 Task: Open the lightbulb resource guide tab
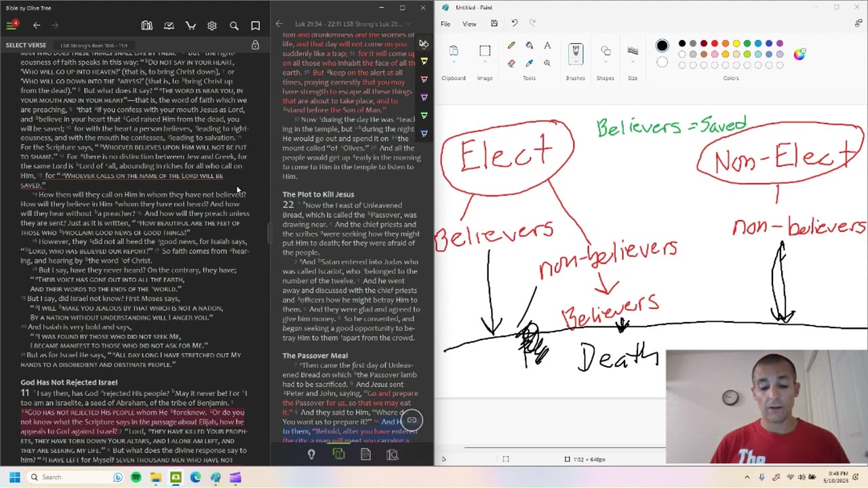tap(311, 454)
